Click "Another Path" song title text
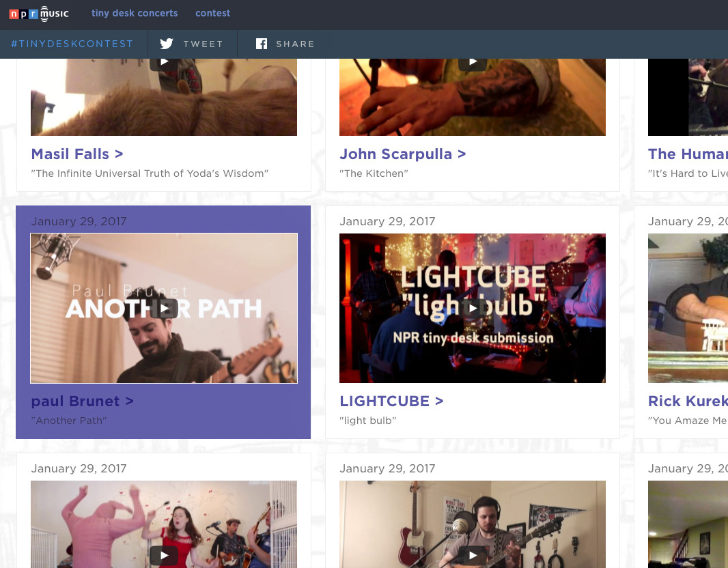 [x=69, y=421]
